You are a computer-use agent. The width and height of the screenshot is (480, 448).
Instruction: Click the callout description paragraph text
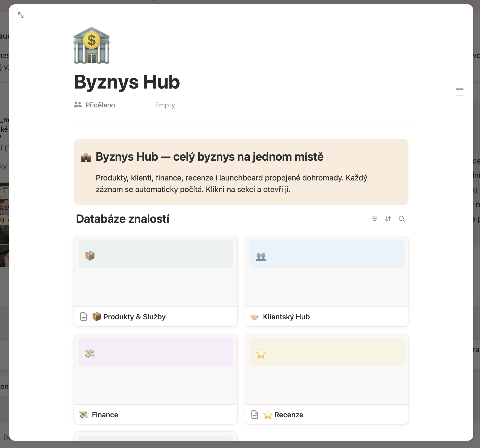pyautogui.click(x=231, y=184)
